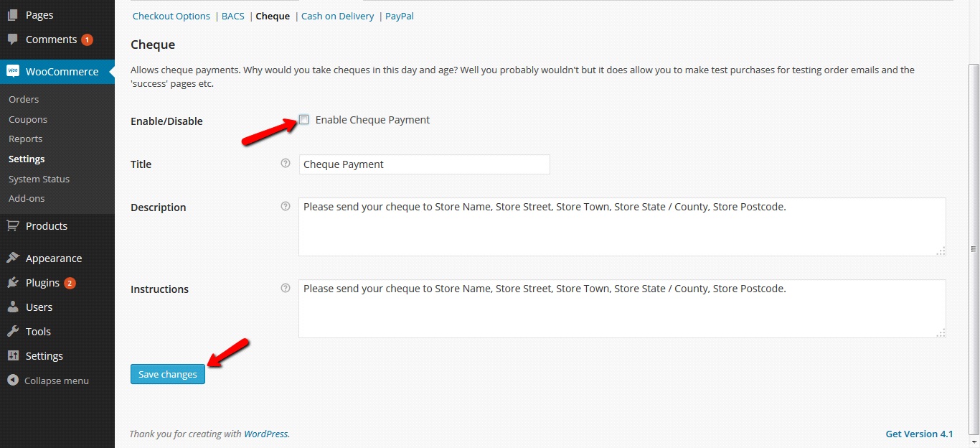Click the Instructions field help icon

pyautogui.click(x=286, y=288)
